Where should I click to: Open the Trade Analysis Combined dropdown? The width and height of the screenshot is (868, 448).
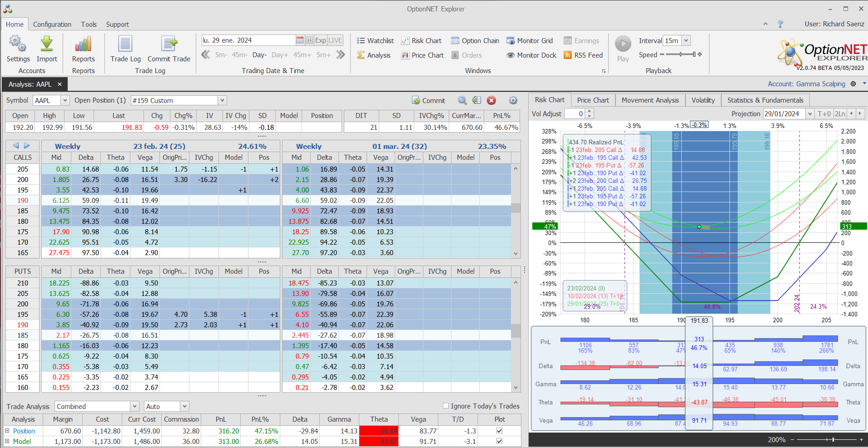134,406
